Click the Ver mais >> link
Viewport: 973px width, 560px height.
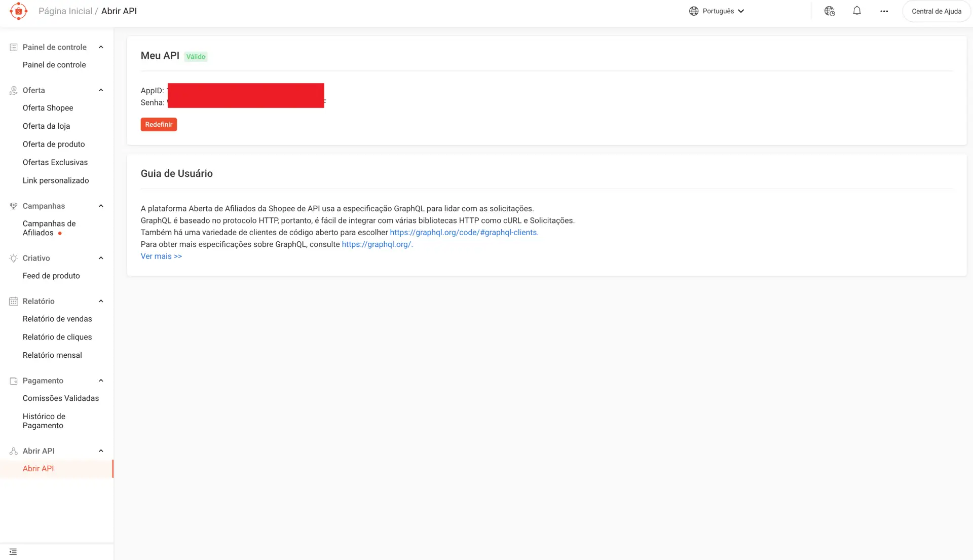(161, 256)
